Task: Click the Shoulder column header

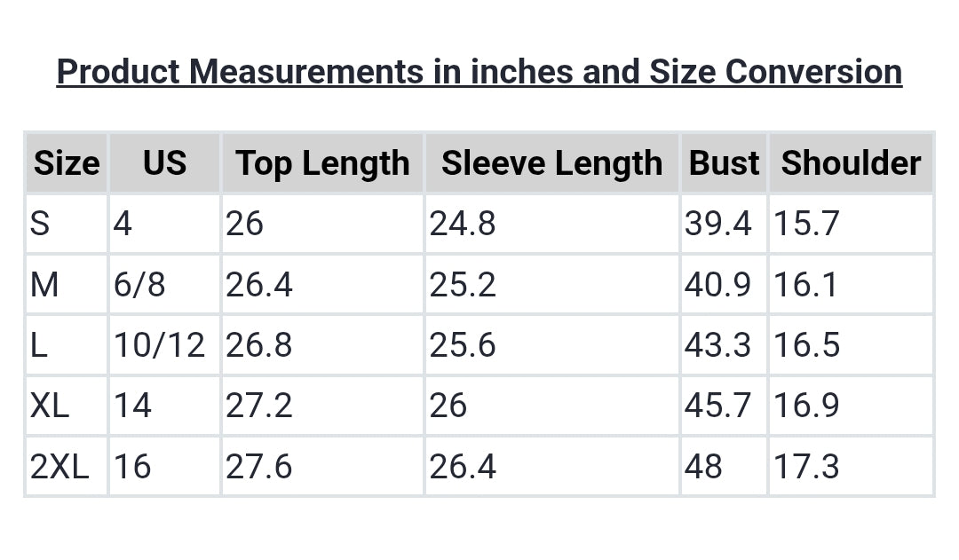Action: point(851,163)
